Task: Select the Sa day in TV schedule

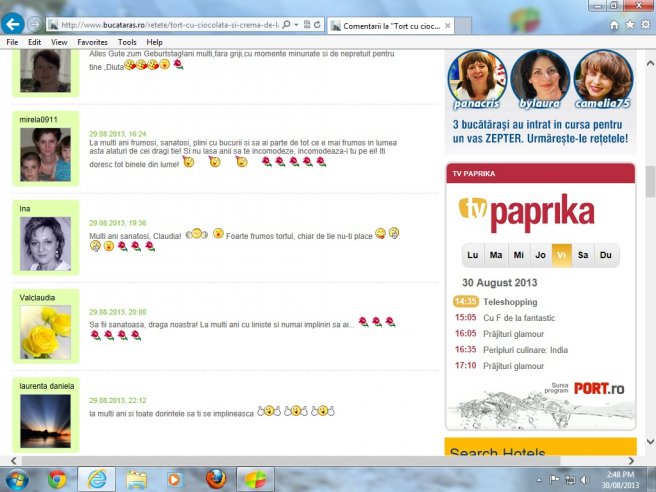Action: 582,255
